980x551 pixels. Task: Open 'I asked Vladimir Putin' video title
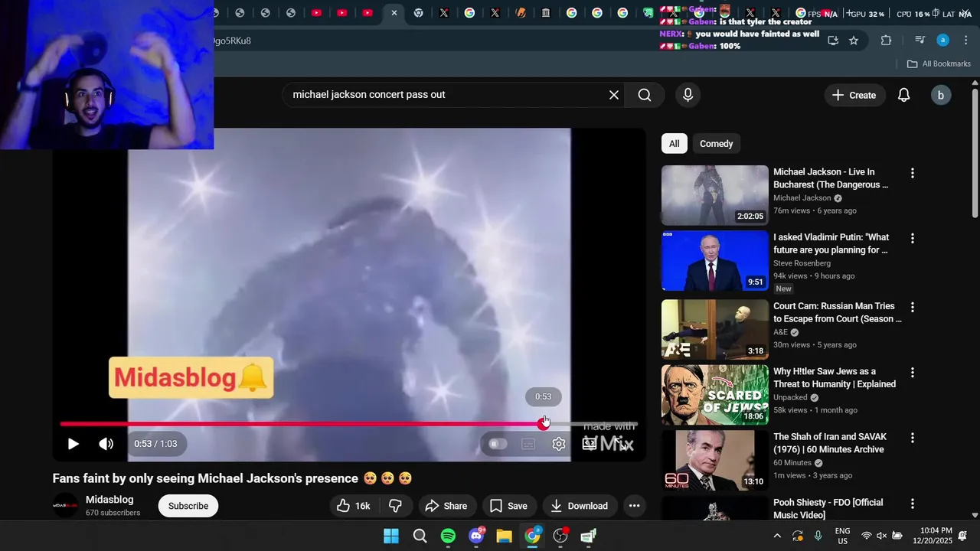pyautogui.click(x=831, y=243)
